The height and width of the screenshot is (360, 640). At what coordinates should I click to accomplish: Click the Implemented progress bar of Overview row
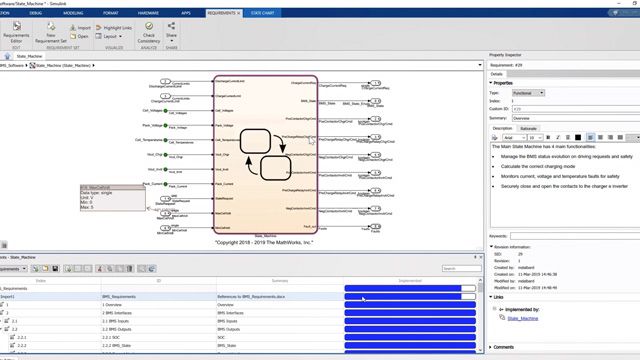[x=410, y=305]
